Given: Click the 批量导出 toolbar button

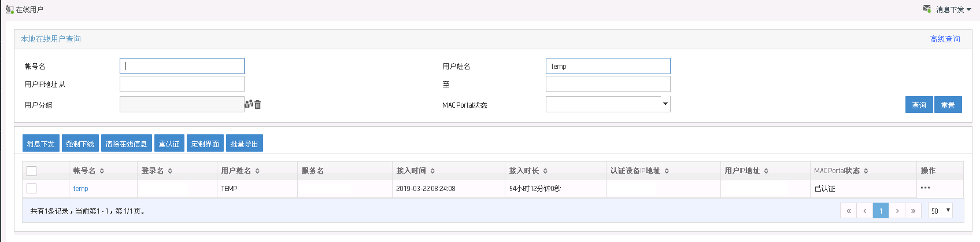Looking at the screenshot, I should [x=244, y=144].
